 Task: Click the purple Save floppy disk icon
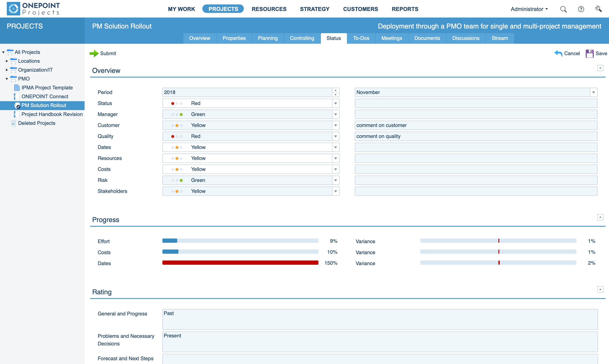pyautogui.click(x=590, y=53)
